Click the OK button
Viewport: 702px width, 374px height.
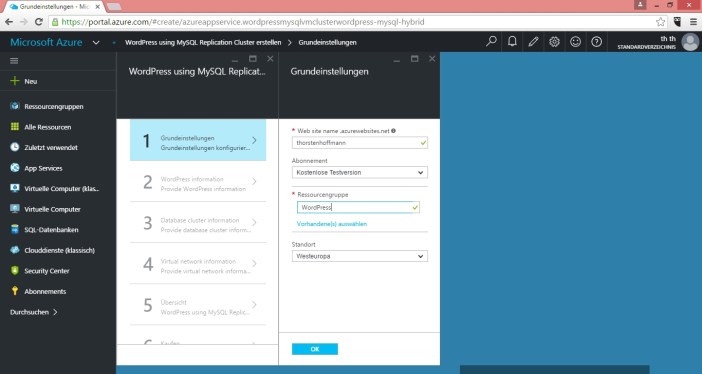coord(315,349)
